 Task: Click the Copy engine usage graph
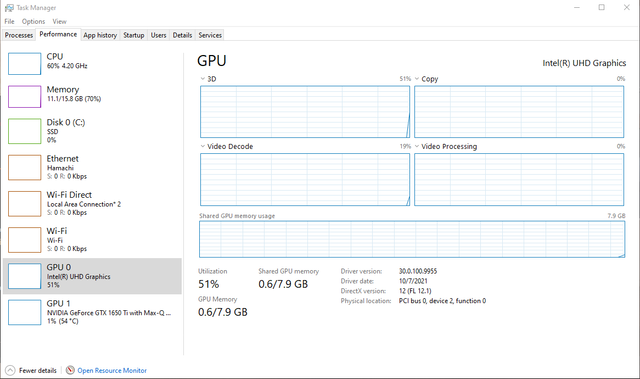click(x=519, y=112)
